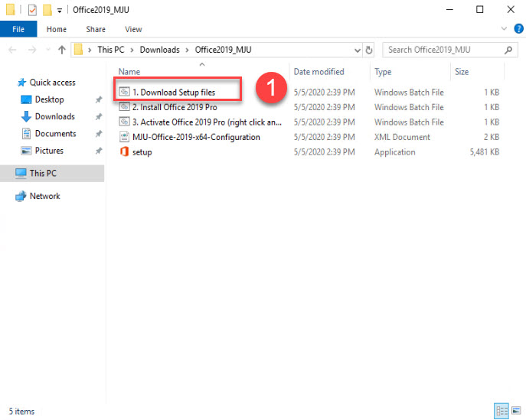Screen dimensions: 526x420
Task: Open the address bar history dropdown
Action: (x=357, y=50)
